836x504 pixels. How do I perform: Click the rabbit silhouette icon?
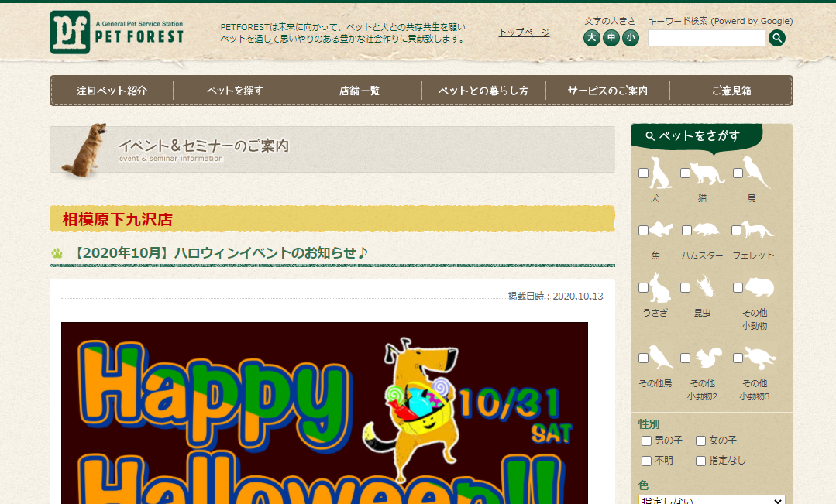tap(660, 288)
